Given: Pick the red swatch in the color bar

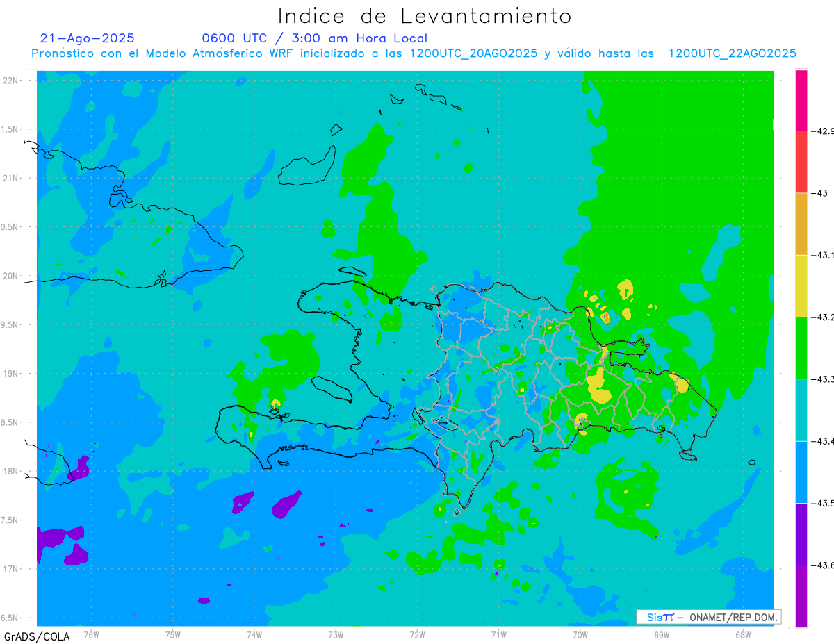Looking at the screenshot, I should click(801, 162).
